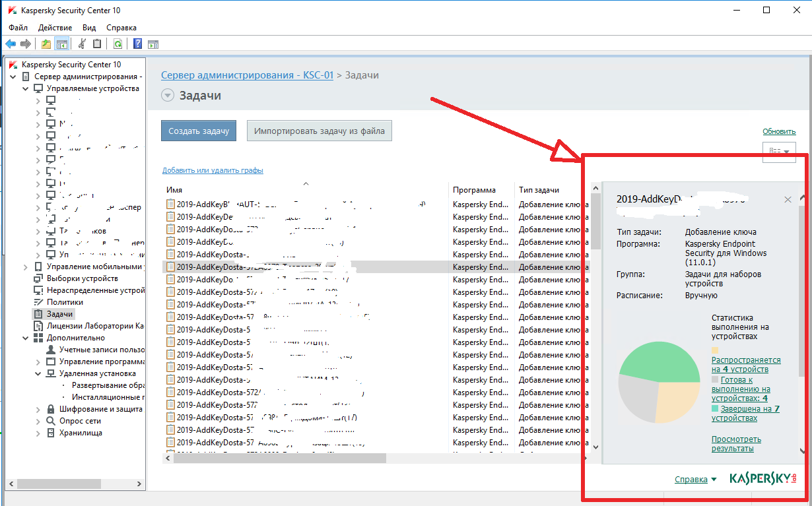Click the green Refresh page toolbar icon
Image resolution: width=812 pixels, height=506 pixels.
118,44
